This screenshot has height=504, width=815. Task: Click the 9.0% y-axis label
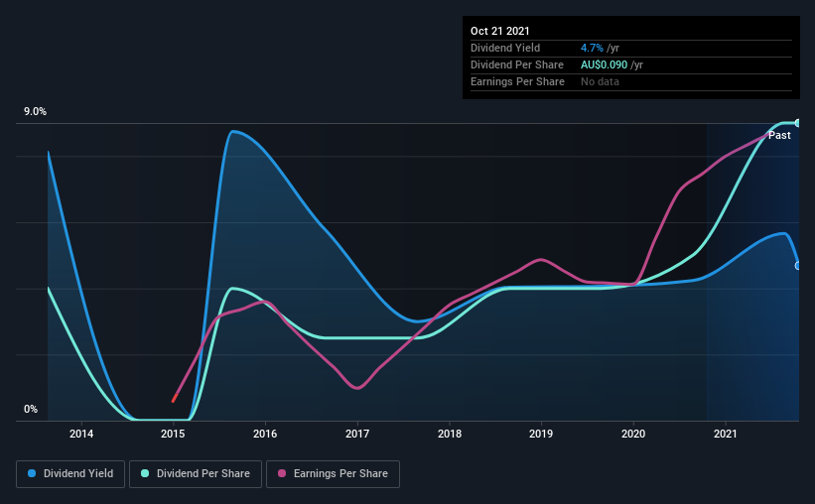click(35, 112)
